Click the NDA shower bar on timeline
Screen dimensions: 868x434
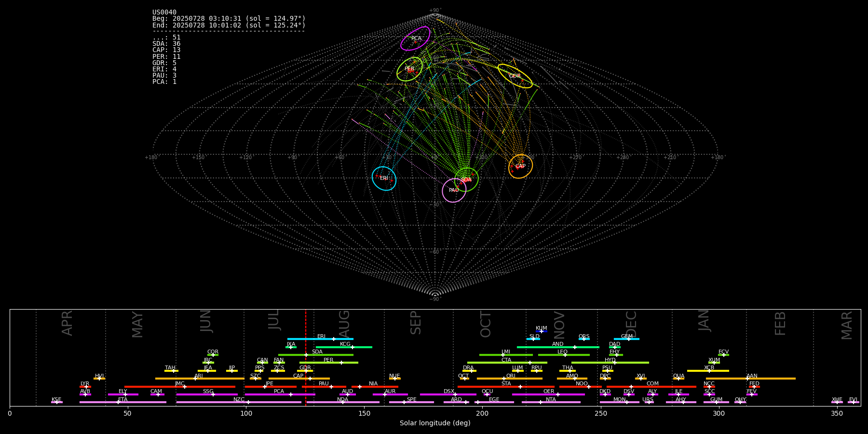[342, 402]
